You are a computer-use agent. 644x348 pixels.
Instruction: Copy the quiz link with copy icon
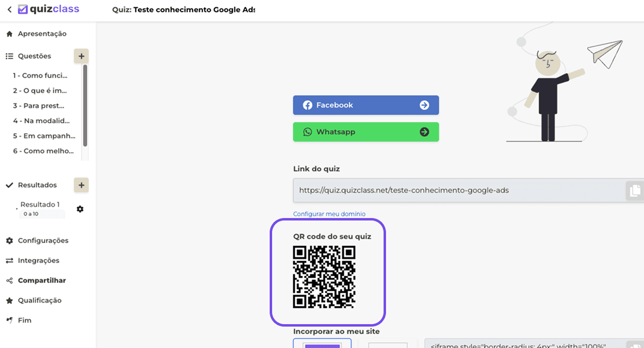635,191
